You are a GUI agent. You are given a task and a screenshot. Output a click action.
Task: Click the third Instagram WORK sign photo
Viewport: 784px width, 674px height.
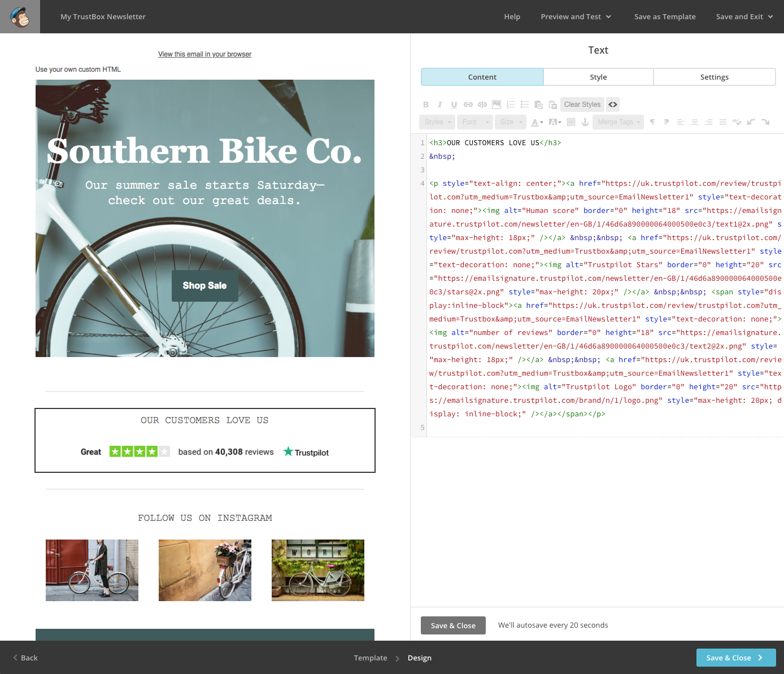coord(318,570)
